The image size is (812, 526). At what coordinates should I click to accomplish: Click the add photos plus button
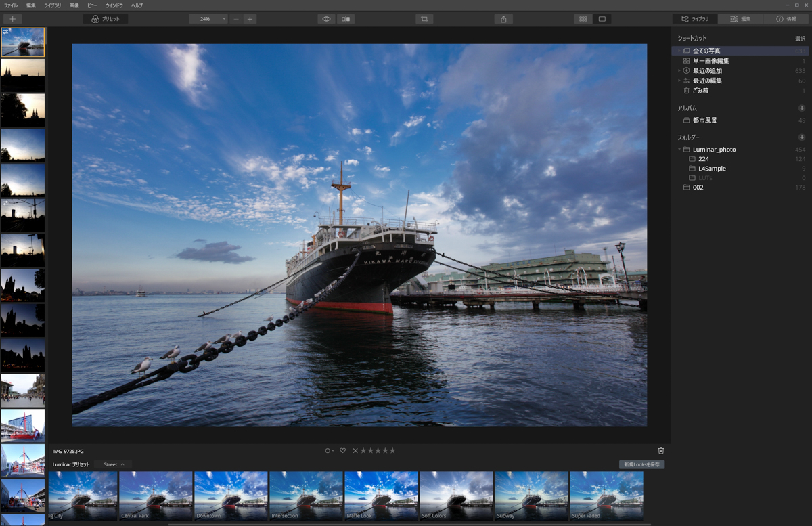point(12,19)
